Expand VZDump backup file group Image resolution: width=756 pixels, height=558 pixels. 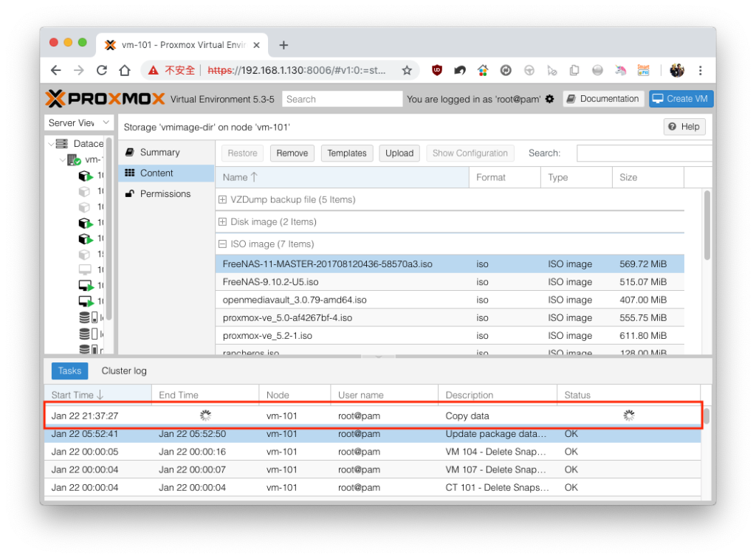point(222,199)
